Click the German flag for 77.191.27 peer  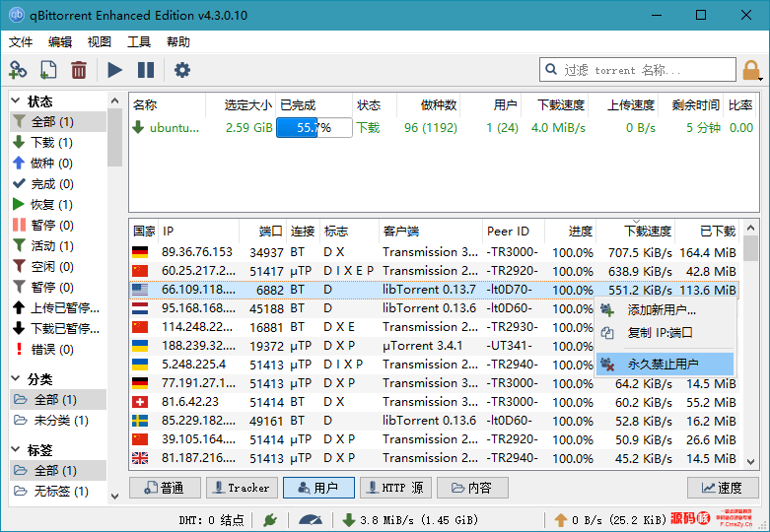click(140, 383)
